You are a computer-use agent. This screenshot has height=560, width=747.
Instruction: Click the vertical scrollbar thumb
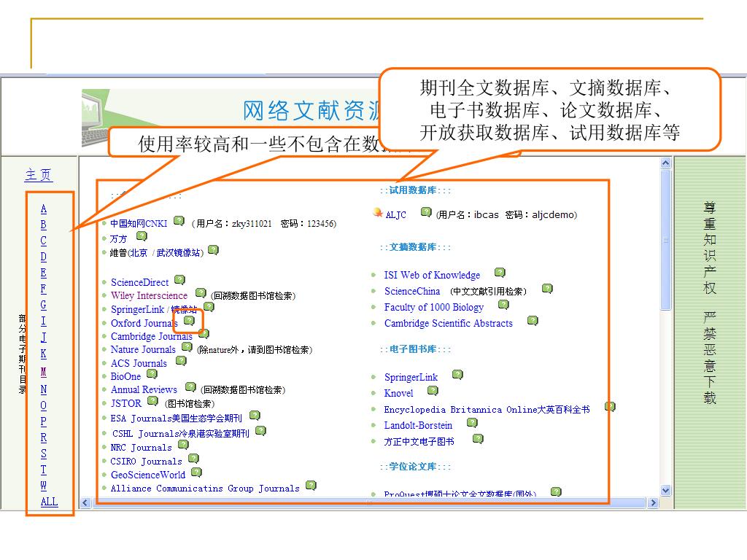click(666, 240)
